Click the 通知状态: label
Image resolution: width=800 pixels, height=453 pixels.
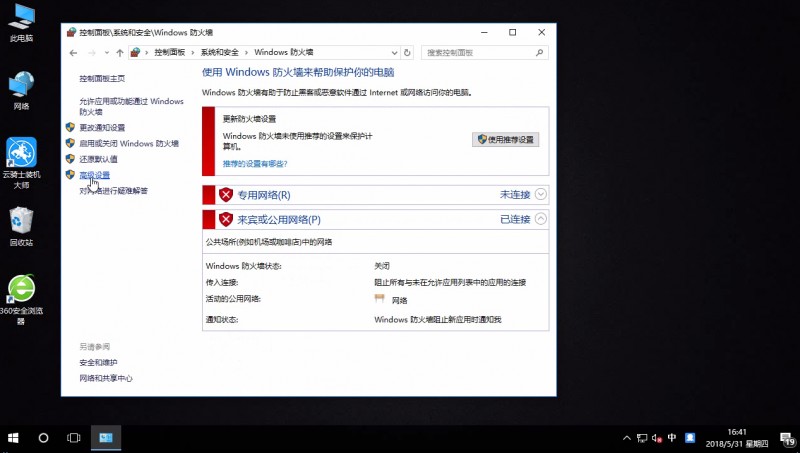[x=221, y=320]
